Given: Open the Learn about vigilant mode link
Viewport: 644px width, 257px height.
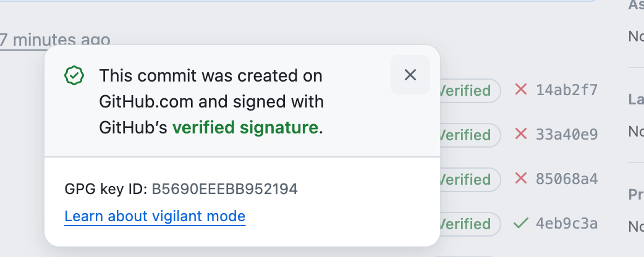Looking at the screenshot, I should (x=155, y=216).
